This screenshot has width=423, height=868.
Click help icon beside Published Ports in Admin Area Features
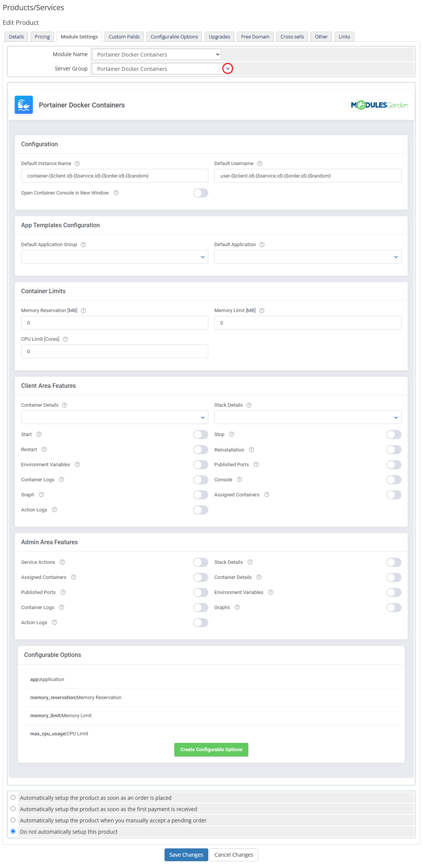click(63, 592)
